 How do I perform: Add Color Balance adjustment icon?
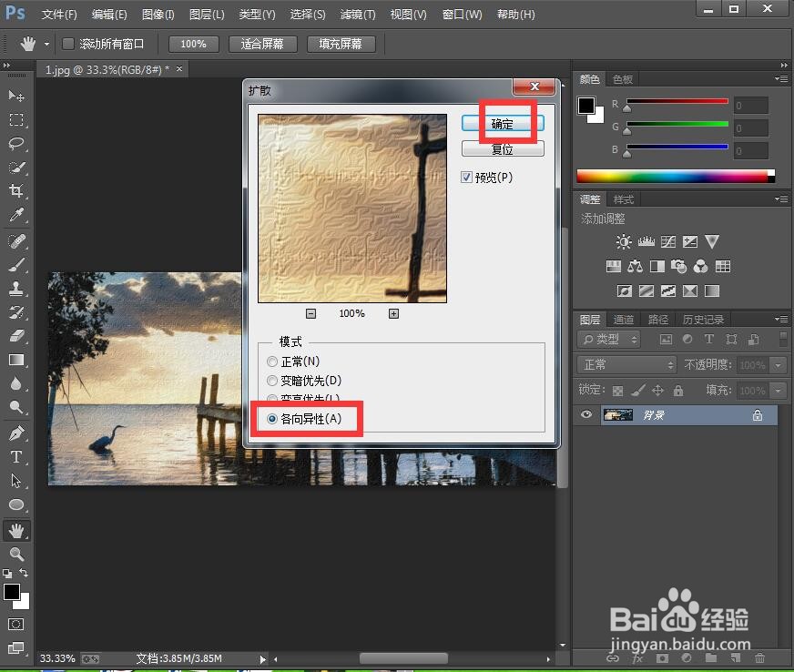click(635, 267)
